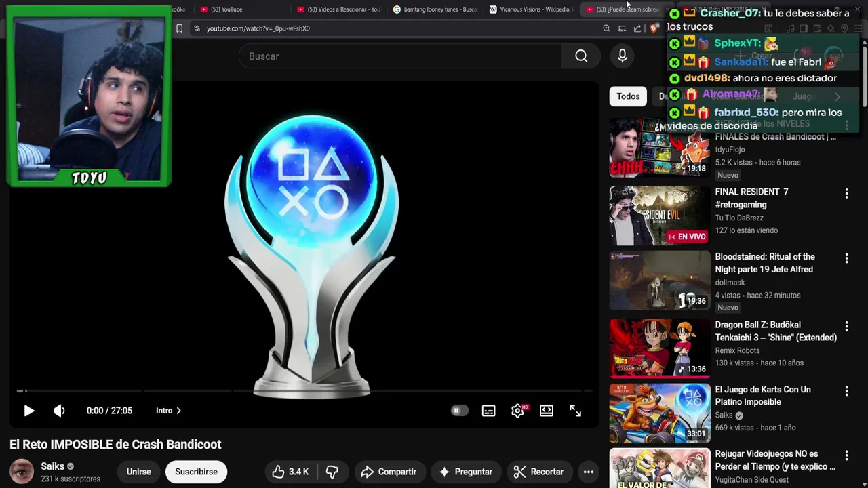868x488 pixels.
Task: Switch to Videos a Reaccionar tab
Action: 339,9
